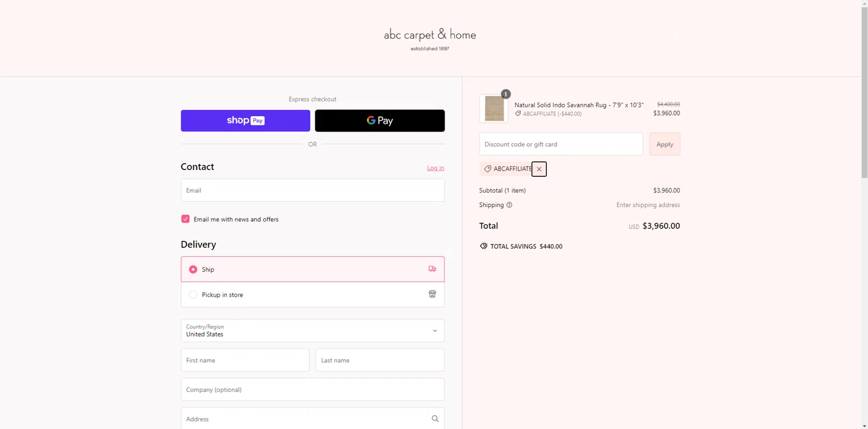Focus the Email input field
The height and width of the screenshot is (429, 868).
point(312,190)
